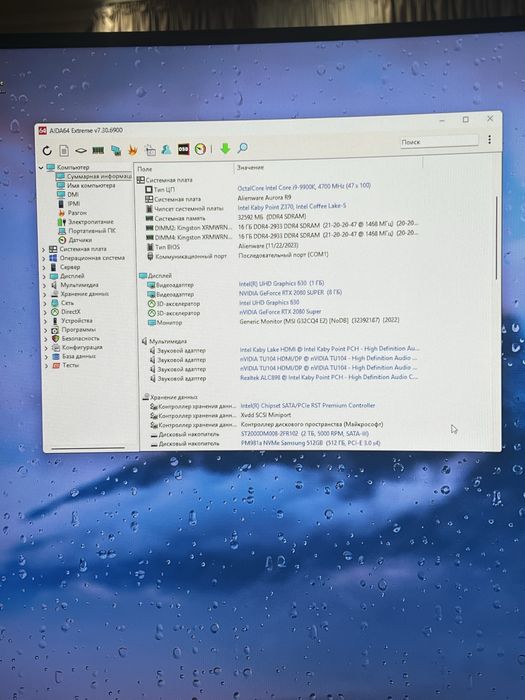Screen dimensions: 525x700
Task: Open the Intel Core i9-9900K link
Action: (304, 187)
